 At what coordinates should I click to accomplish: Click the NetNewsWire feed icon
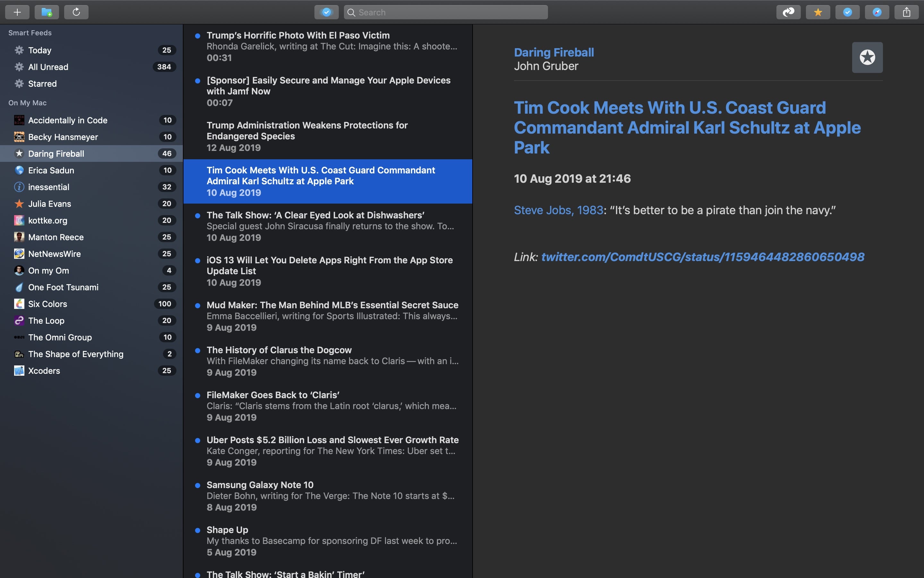point(19,254)
